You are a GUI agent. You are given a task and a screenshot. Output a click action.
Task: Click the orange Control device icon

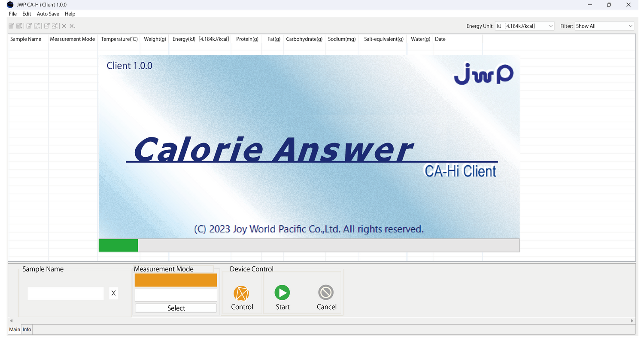241,293
